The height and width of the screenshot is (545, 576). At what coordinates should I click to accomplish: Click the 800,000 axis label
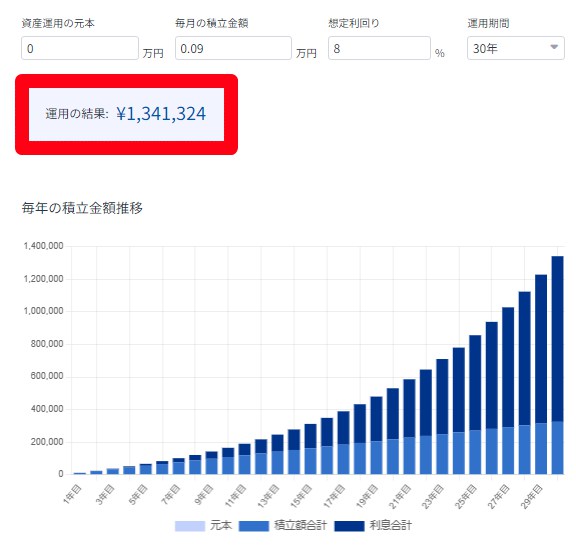point(47,344)
